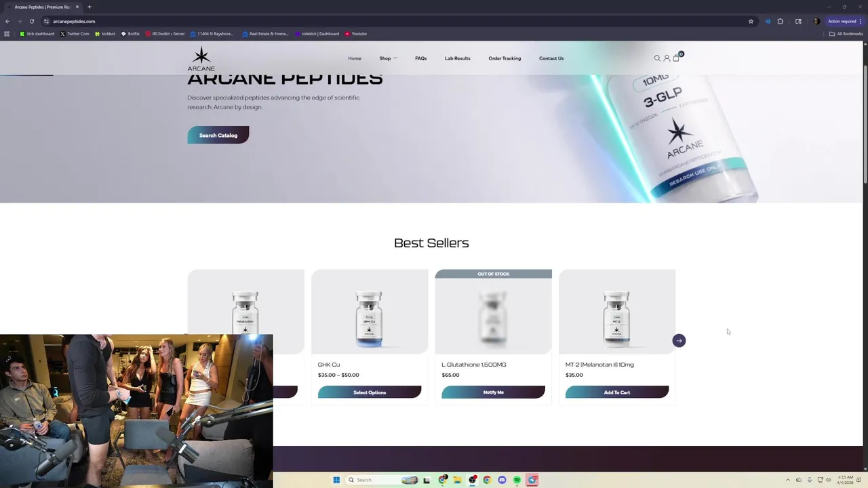Open Spotify from the taskbar
The image size is (868, 488).
point(517,480)
